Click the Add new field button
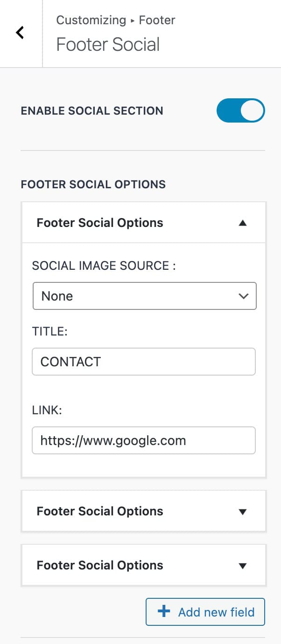Image resolution: width=281 pixels, height=644 pixels. (205, 612)
